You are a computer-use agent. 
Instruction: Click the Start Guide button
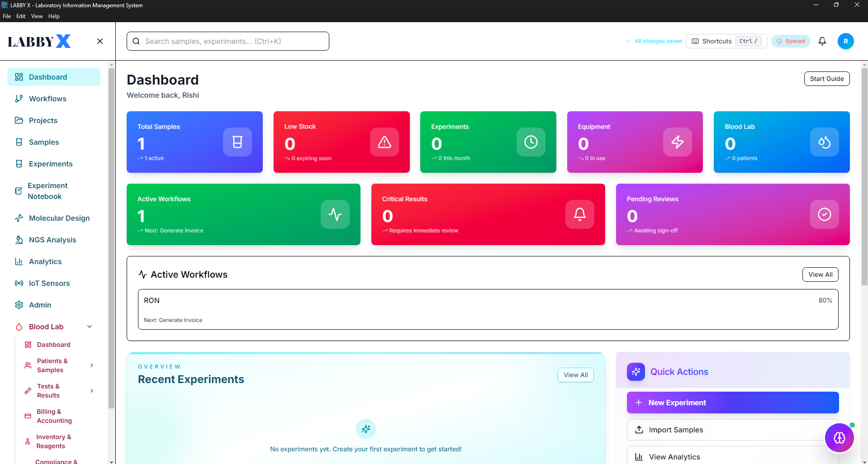(826, 79)
